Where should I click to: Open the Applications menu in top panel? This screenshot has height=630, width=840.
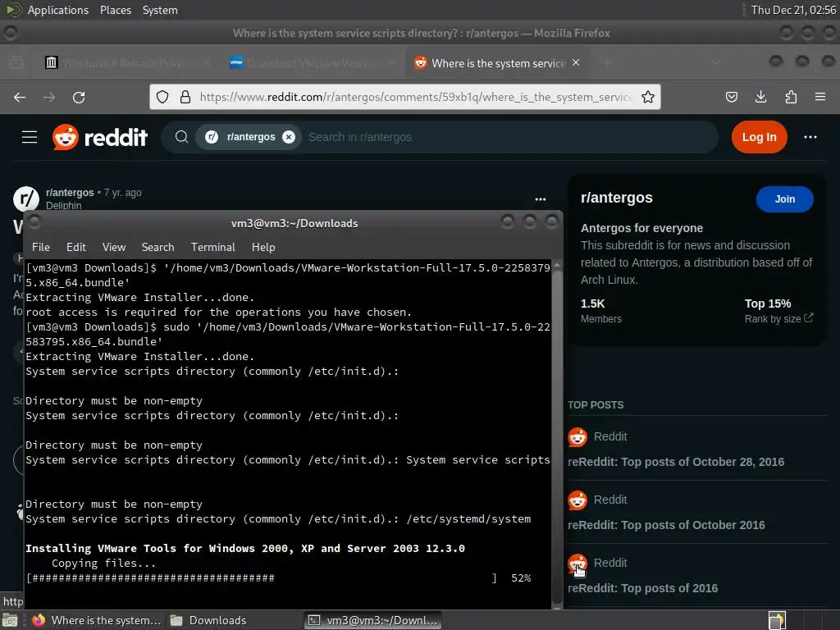pyautogui.click(x=58, y=10)
